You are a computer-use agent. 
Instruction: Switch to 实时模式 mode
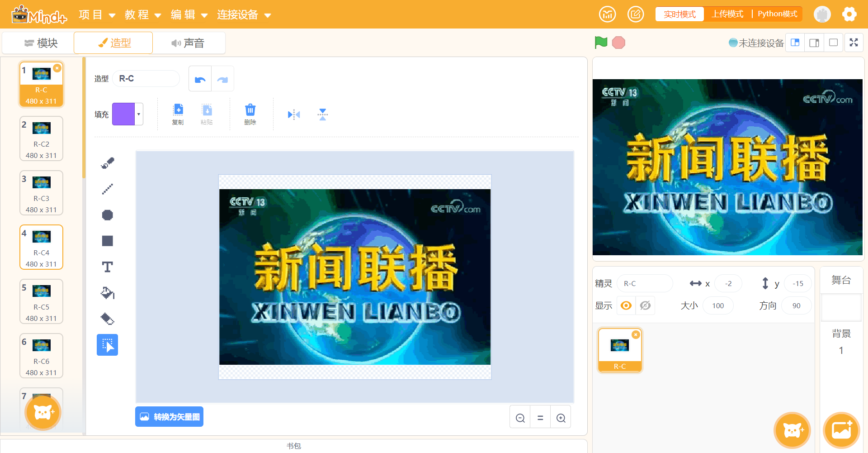tap(679, 14)
